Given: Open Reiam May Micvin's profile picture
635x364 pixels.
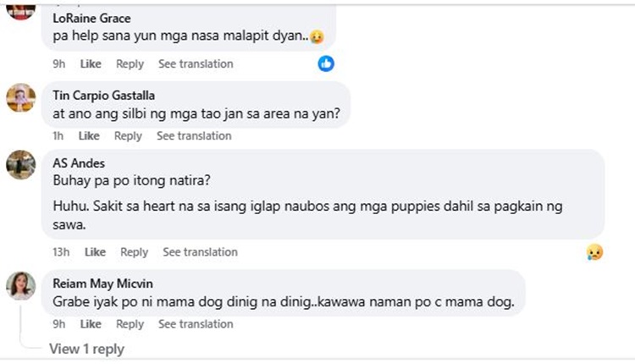Looking at the screenshot, I should (20, 285).
